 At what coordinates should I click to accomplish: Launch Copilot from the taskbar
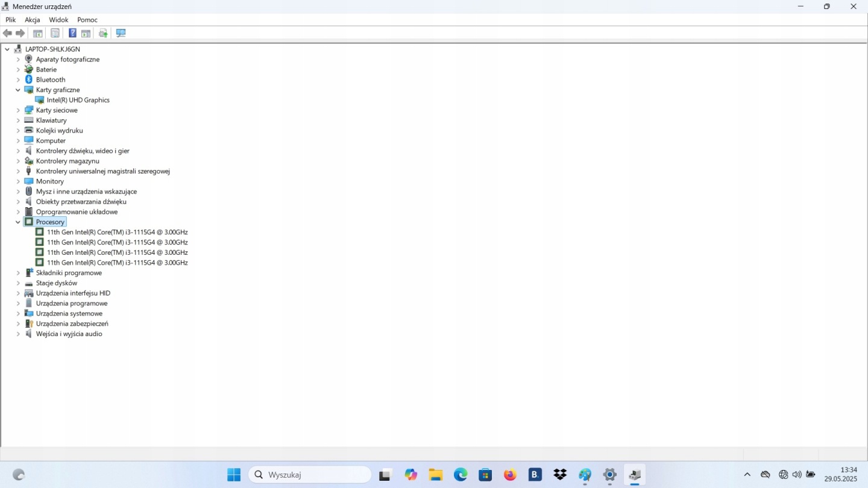point(411,475)
